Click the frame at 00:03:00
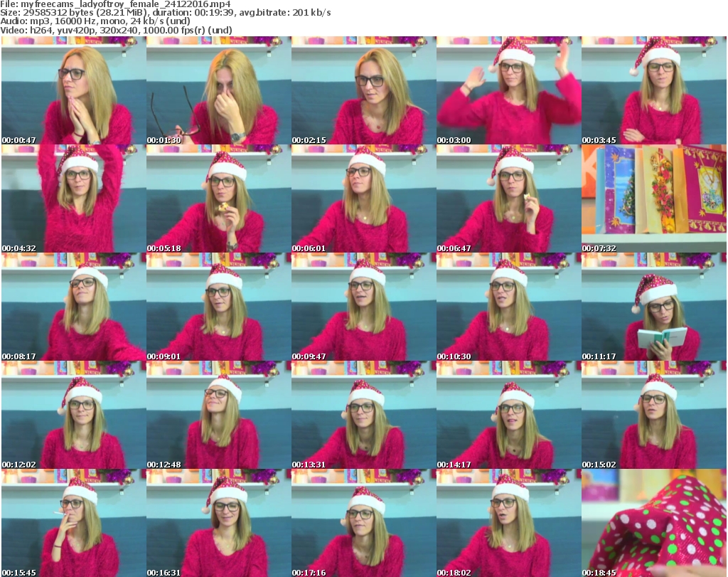Screen dimensions: 728x577 tap(509, 90)
